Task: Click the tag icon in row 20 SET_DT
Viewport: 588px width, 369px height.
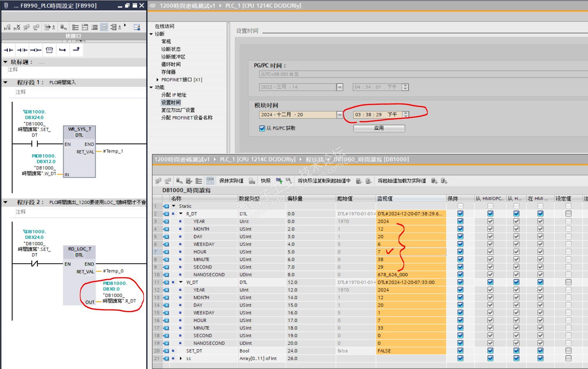Action: pos(166,351)
